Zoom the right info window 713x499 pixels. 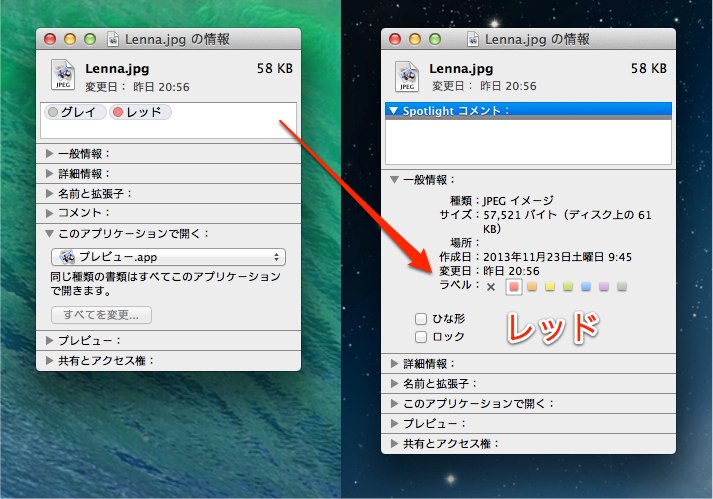[435, 40]
